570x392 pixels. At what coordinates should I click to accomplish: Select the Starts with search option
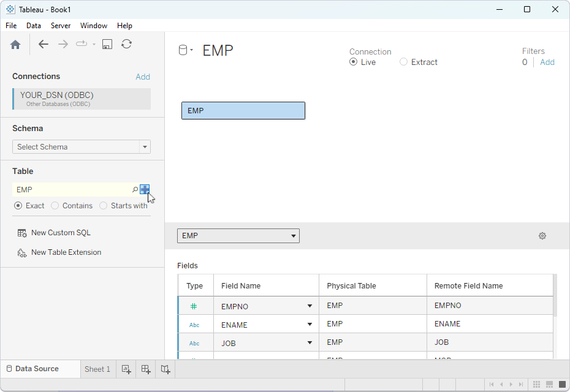[103, 205]
